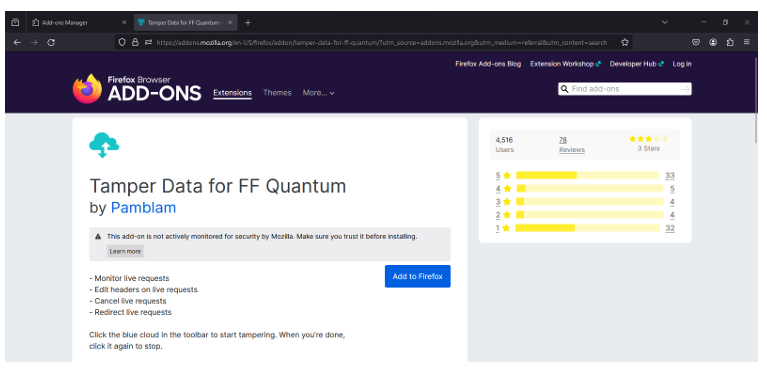Viewport: 767px width, 377px height.
Task: Click the 5 count for four-star reviews
Action: point(672,189)
